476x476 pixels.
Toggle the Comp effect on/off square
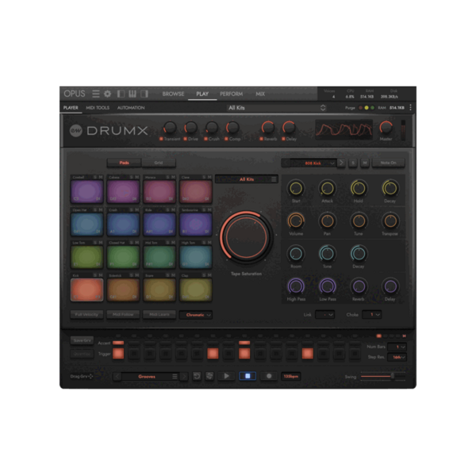click(x=226, y=139)
